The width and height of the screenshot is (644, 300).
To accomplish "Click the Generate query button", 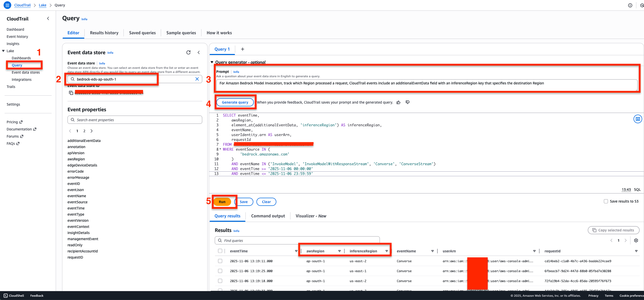I will point(235,102).
